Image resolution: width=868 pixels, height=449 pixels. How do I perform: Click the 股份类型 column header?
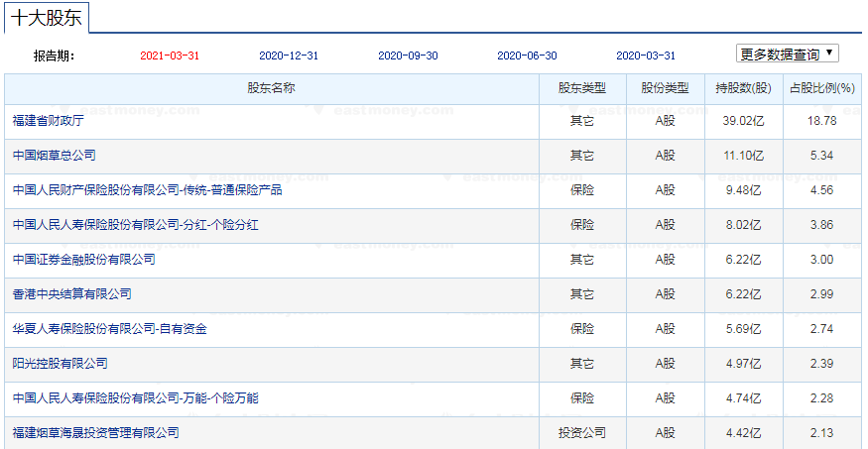tap(666, 88)
